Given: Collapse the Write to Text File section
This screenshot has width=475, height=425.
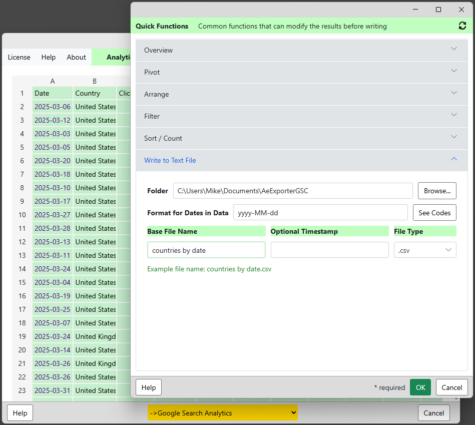Looking at the screenshot, I should coord(301,160).
